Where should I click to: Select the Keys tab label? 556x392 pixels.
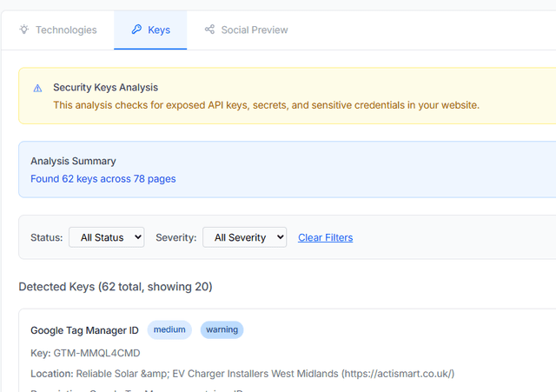coord(159,30)
